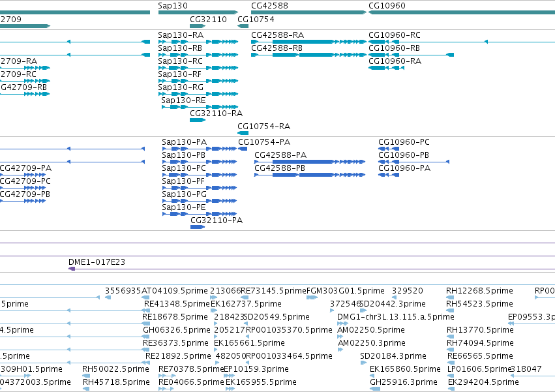Select EST GH25916.3prime

[404, 382]
